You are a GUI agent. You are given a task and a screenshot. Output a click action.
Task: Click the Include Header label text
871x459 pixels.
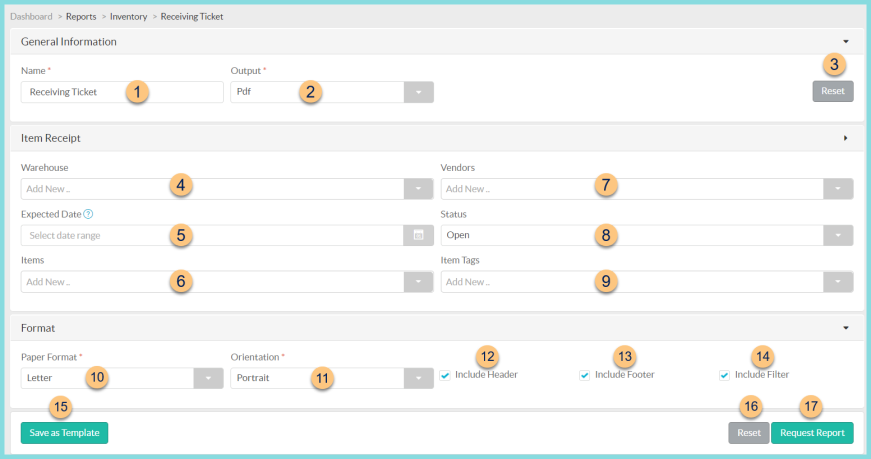(x=486, y=375)
